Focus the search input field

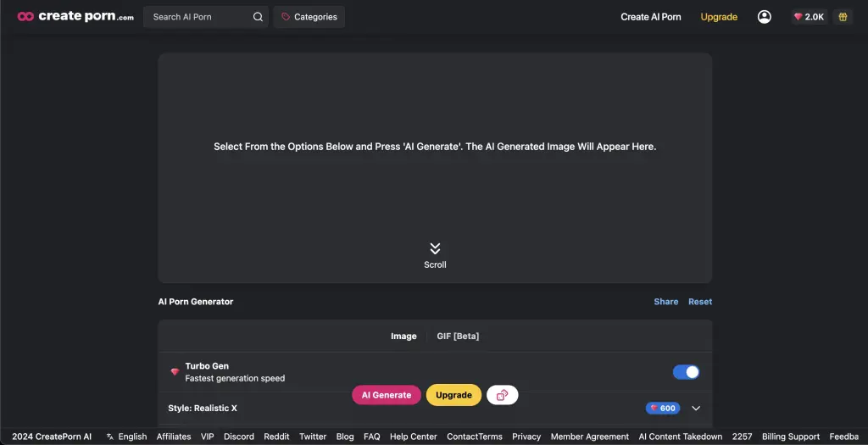pyautogui.click(x=199, y=17)
